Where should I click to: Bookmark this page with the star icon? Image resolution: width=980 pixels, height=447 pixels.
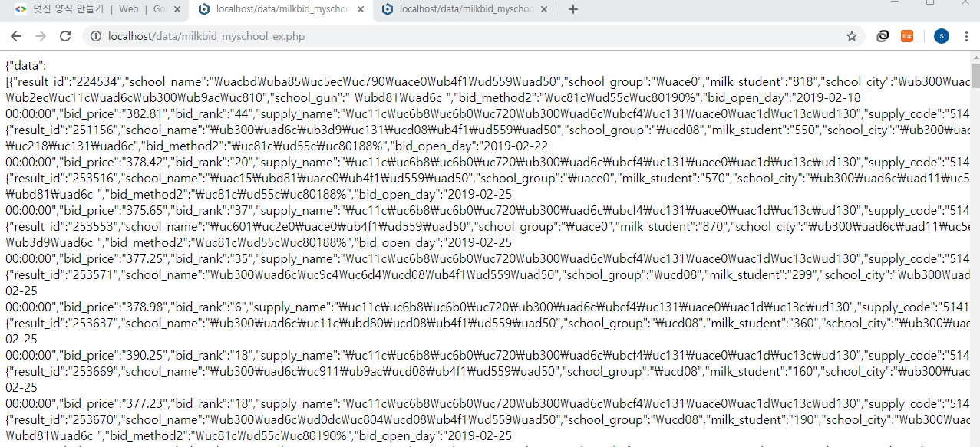851,36
